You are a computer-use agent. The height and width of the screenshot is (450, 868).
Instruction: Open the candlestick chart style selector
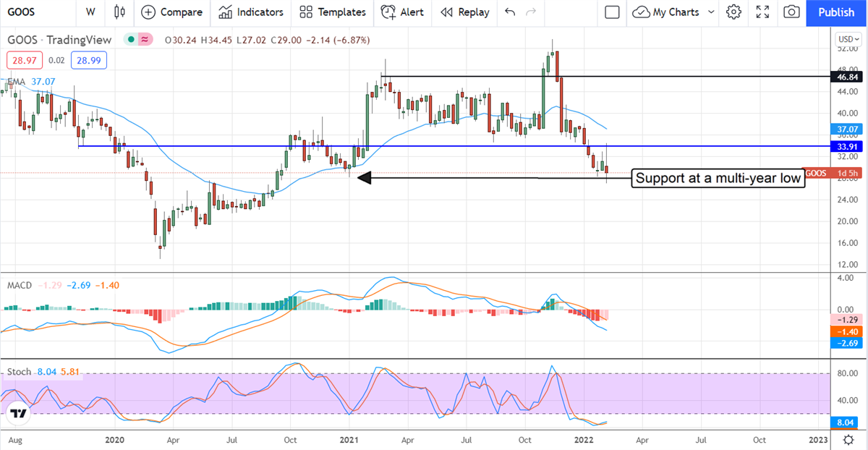[x=120, y=12]
